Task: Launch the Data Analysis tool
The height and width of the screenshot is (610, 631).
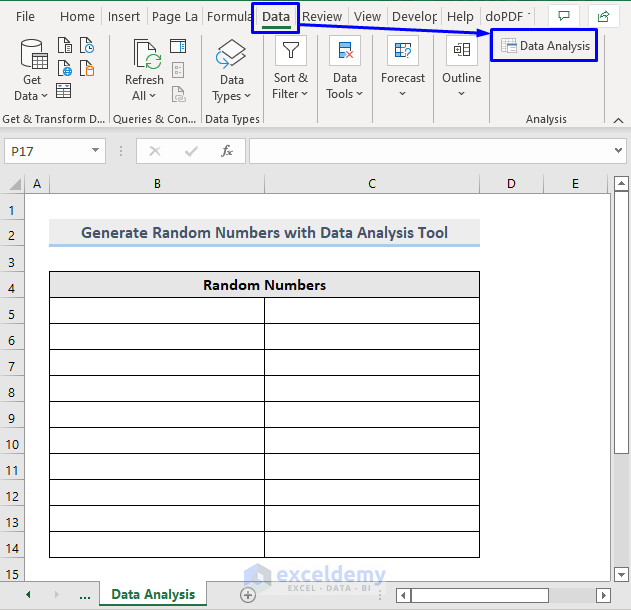Action: pos(545,46)
